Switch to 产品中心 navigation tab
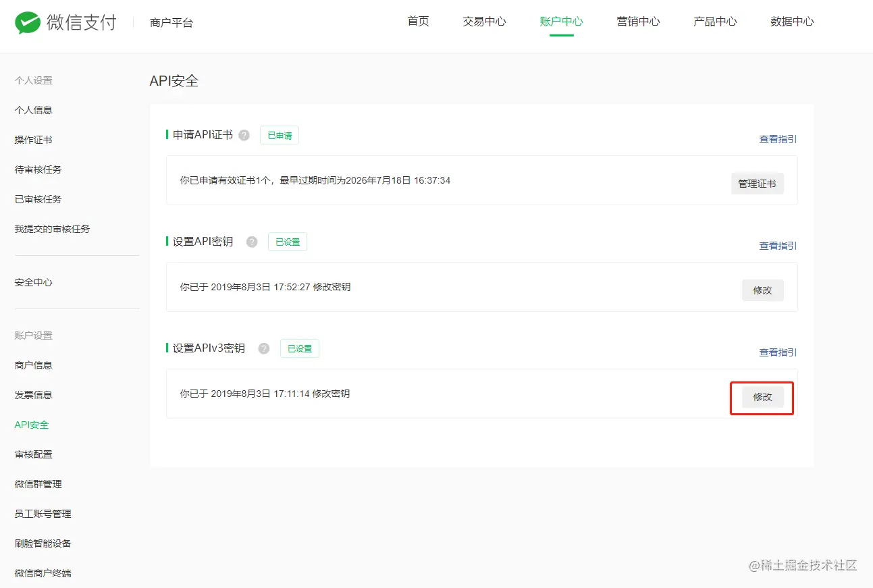The image size is (873, 588). pyautogui.click(x=715, y=21)
